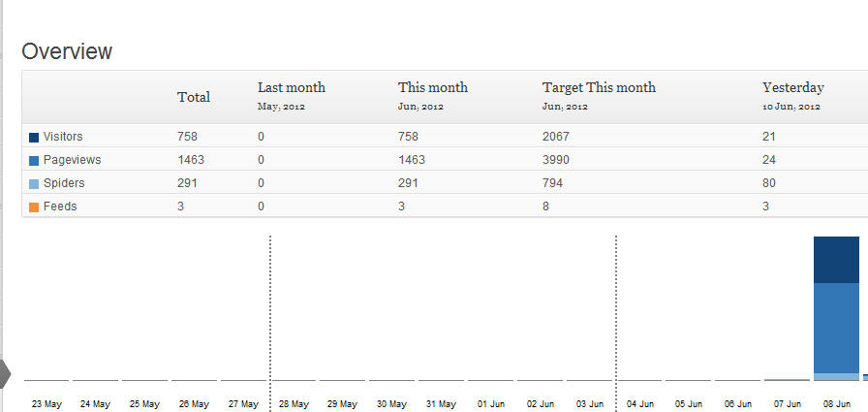Select the Last month column header
This screenshot has height=412, width=868.
tap(291, 88)
